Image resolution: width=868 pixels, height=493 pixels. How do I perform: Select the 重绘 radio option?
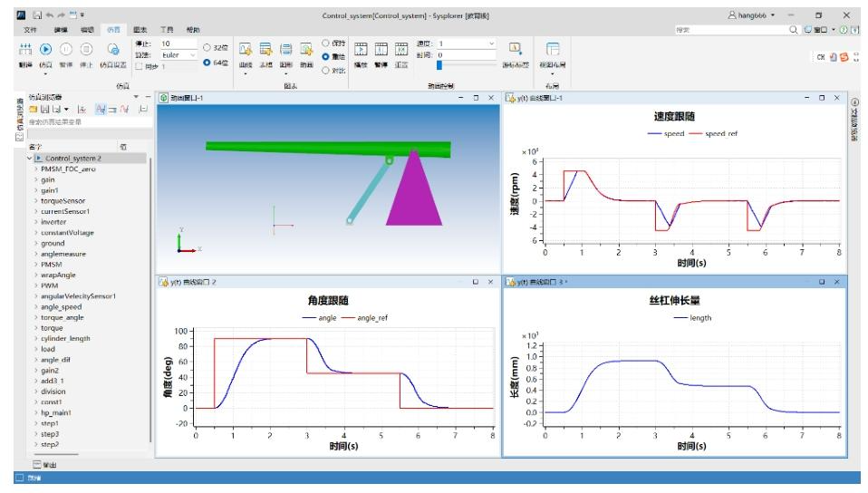[x=325, y=56]
